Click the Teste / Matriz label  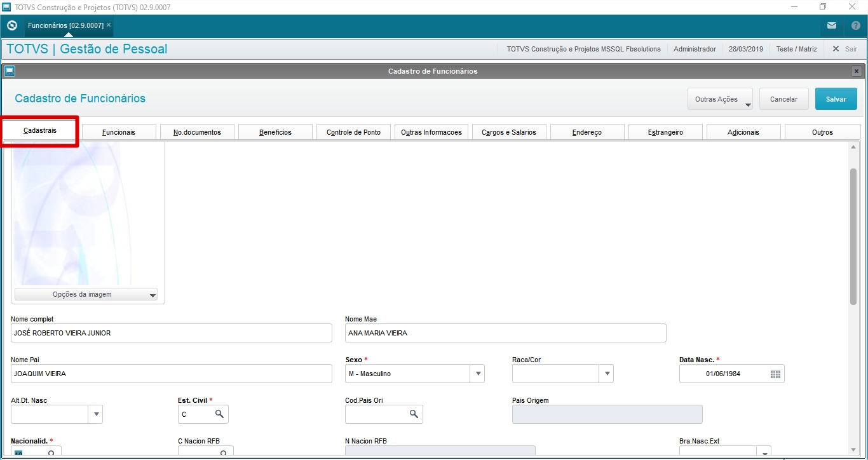pos(797,49)
